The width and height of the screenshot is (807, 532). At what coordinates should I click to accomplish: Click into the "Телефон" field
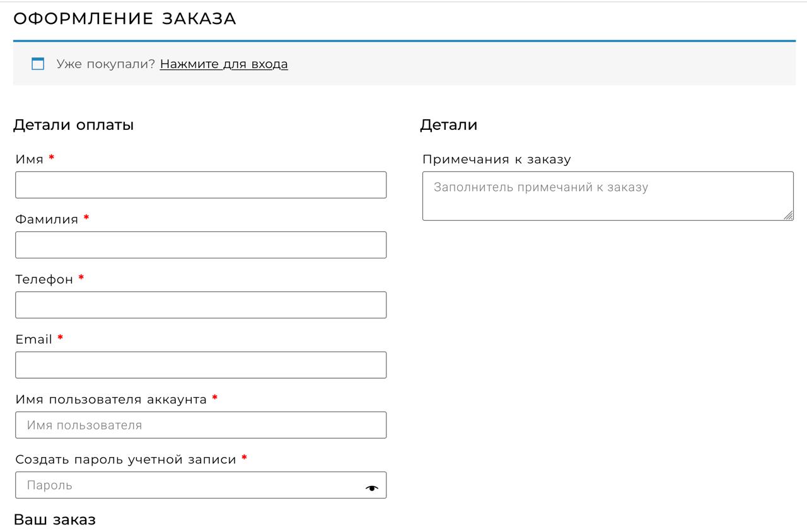tap(200, 304)
